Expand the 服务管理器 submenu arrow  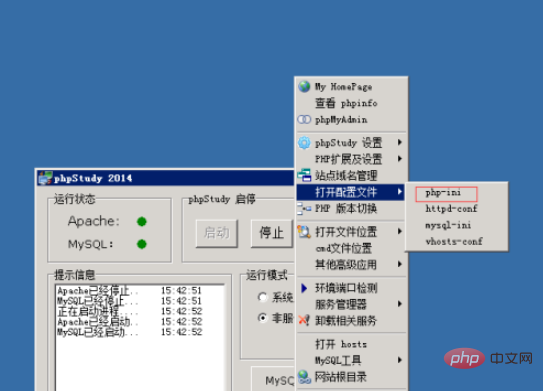tap(400, 304)
